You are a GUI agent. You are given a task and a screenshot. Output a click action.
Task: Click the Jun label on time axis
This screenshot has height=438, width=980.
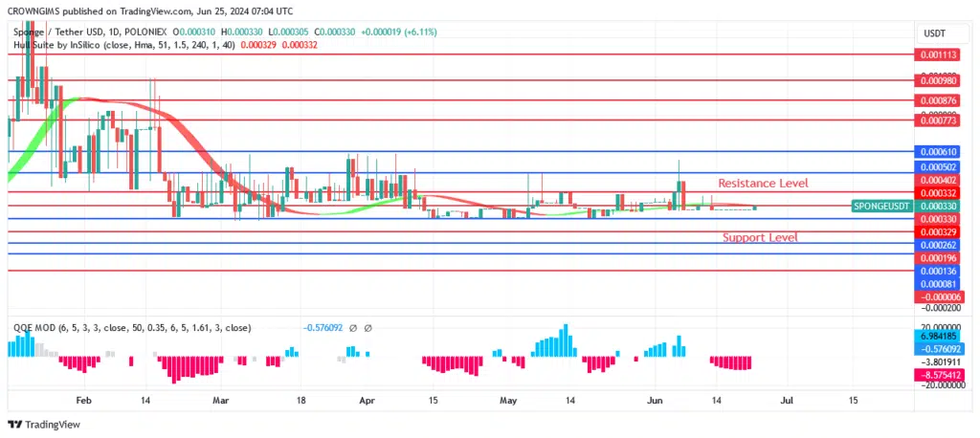pos(655,400)
